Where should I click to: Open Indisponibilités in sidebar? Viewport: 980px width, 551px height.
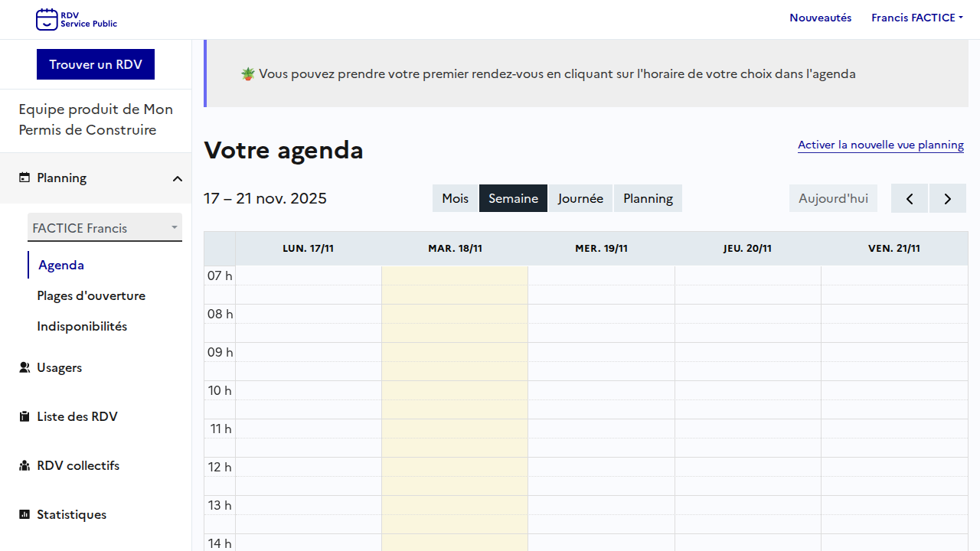pos(82,326)
